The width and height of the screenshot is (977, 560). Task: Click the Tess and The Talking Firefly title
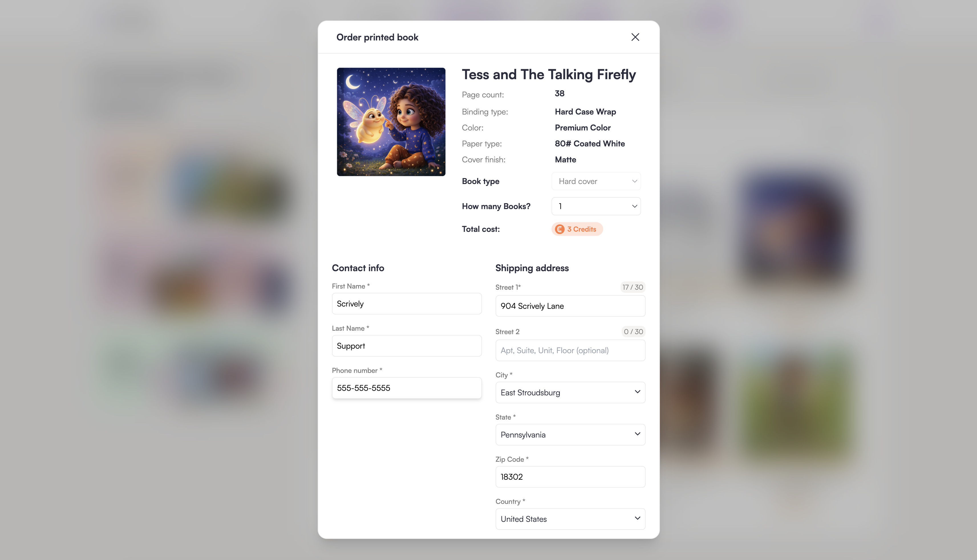[549, 75]
